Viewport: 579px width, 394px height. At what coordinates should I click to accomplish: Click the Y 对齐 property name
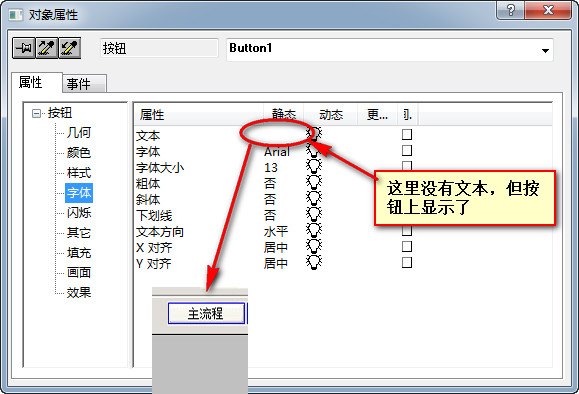point(154,264)
